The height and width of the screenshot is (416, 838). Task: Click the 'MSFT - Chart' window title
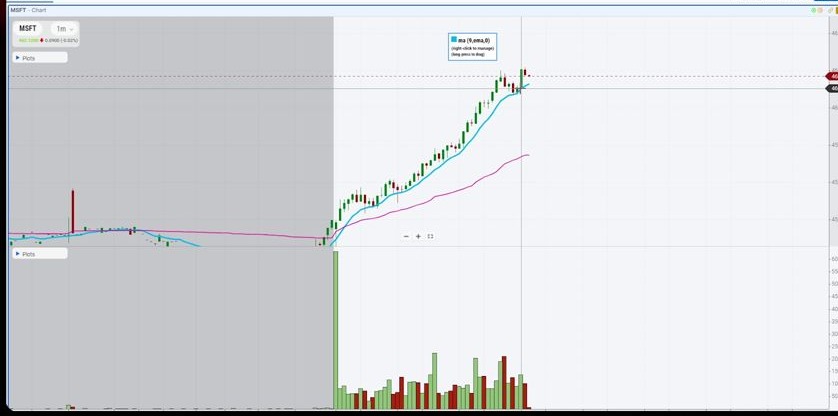(x=28, y=10)
